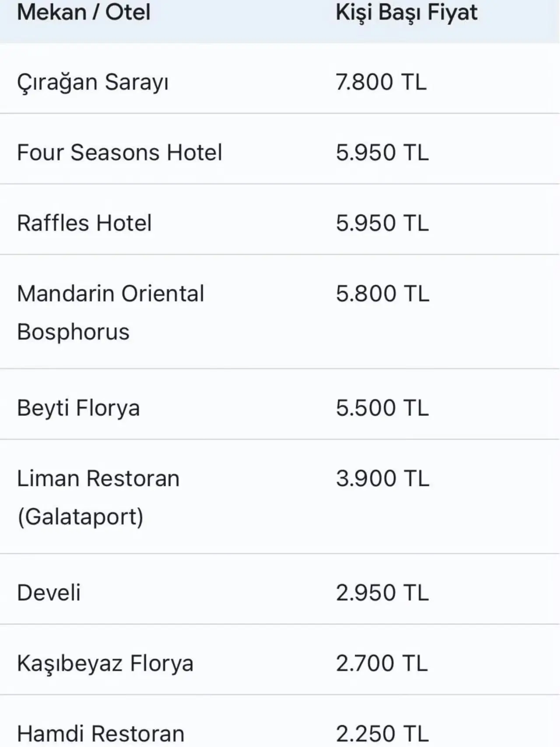
Task: Click the 5.800 TL price cell
Action: tap(383, 293)
